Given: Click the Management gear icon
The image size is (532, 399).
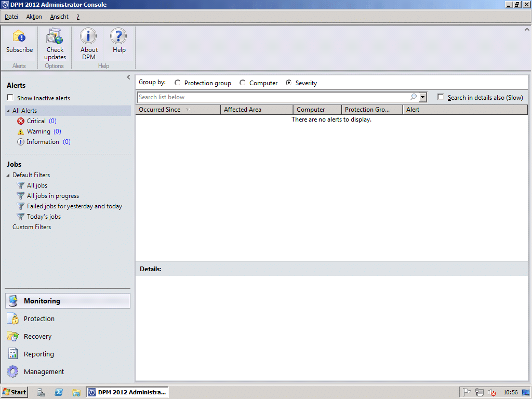Looking at the screenshot, I should tap(13, 371).
